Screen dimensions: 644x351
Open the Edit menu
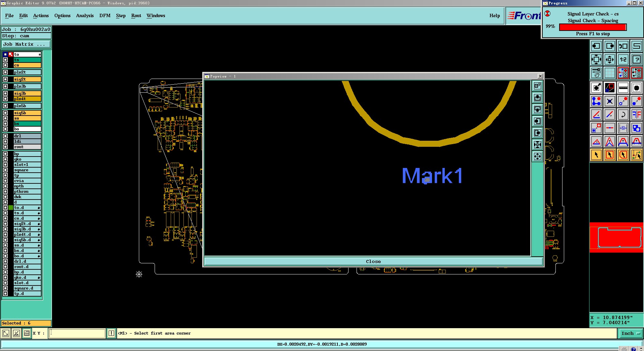pos(23,15)
